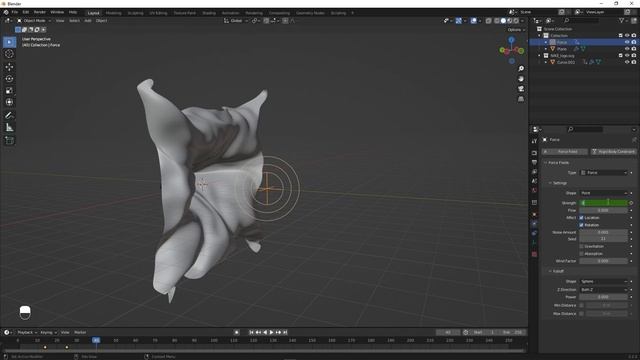This screenshot has height=360, width=640.
Task: Open the Falloff Shape Sphere dropdown
Action: point(604,281)
